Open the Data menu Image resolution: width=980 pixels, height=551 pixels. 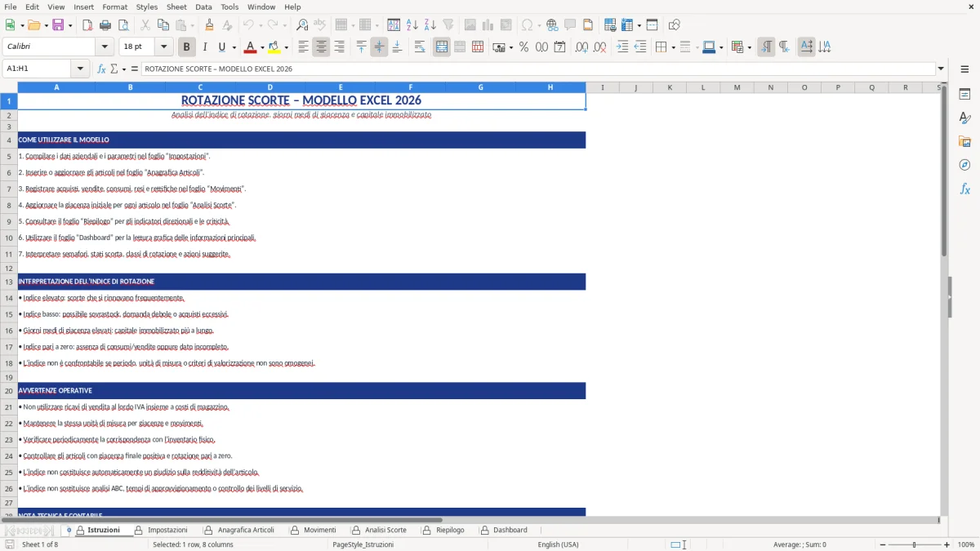click(203, 7)
